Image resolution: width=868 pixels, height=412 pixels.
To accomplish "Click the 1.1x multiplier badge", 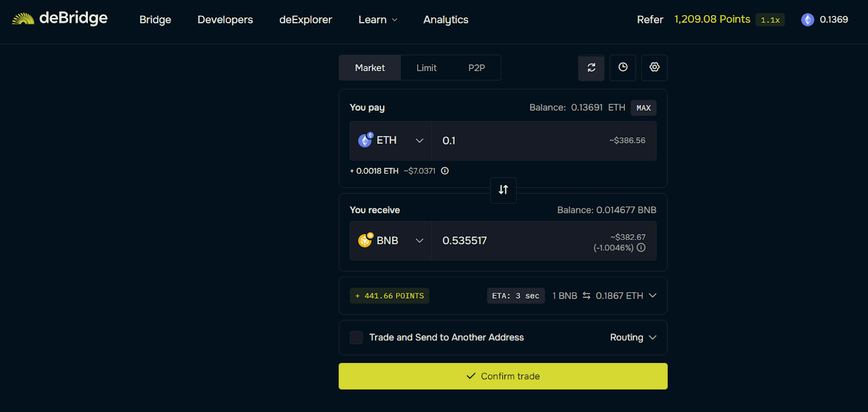I will (770, 20).
